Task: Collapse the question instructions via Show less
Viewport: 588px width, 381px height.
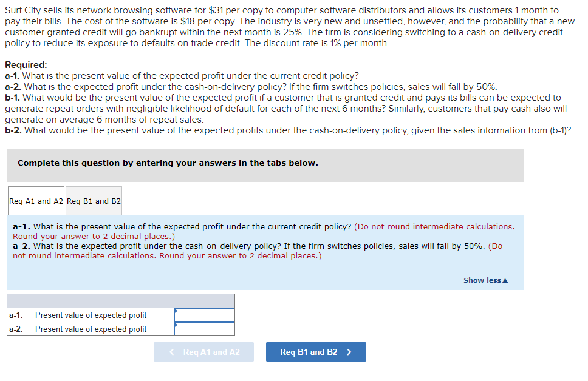Action: pos(482,280)
